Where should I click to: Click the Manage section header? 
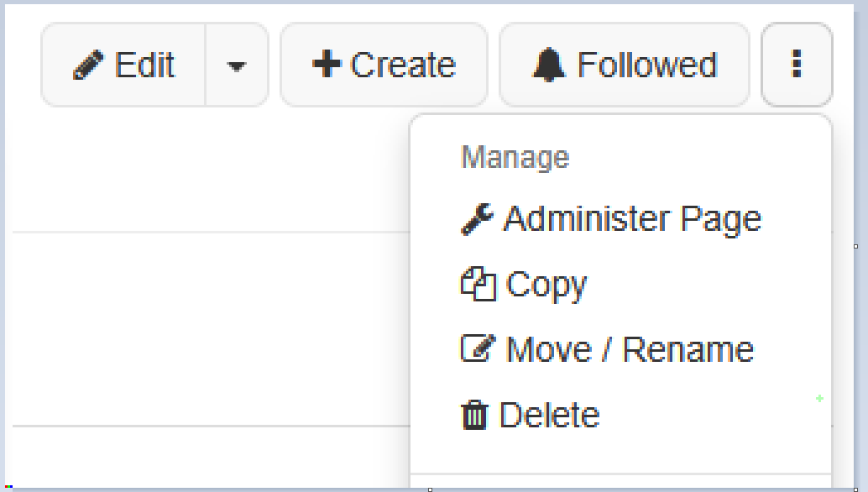(515, 157)
